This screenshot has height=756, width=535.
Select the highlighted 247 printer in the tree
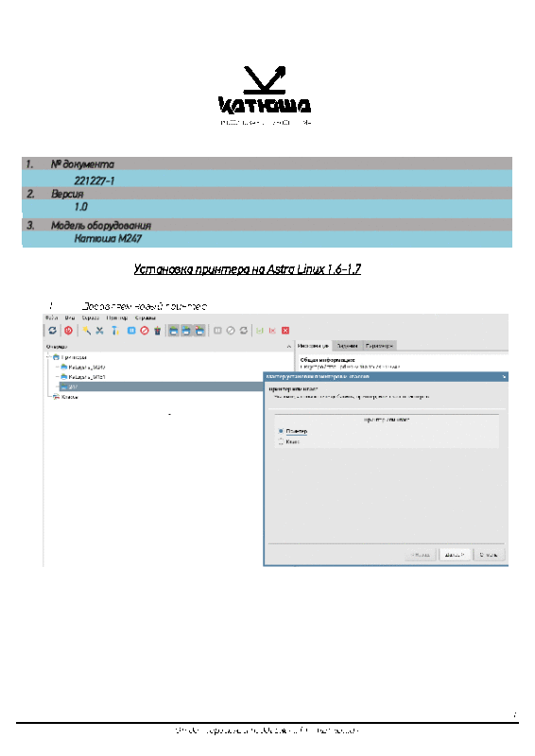(x=161, y=387)
